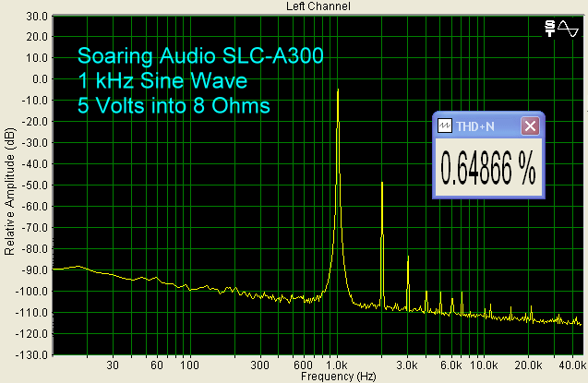The image size is (588, 383).
Task: Click the -50.0 amplitude axis label
Action: pyautogui.click(x=35, y=186)
